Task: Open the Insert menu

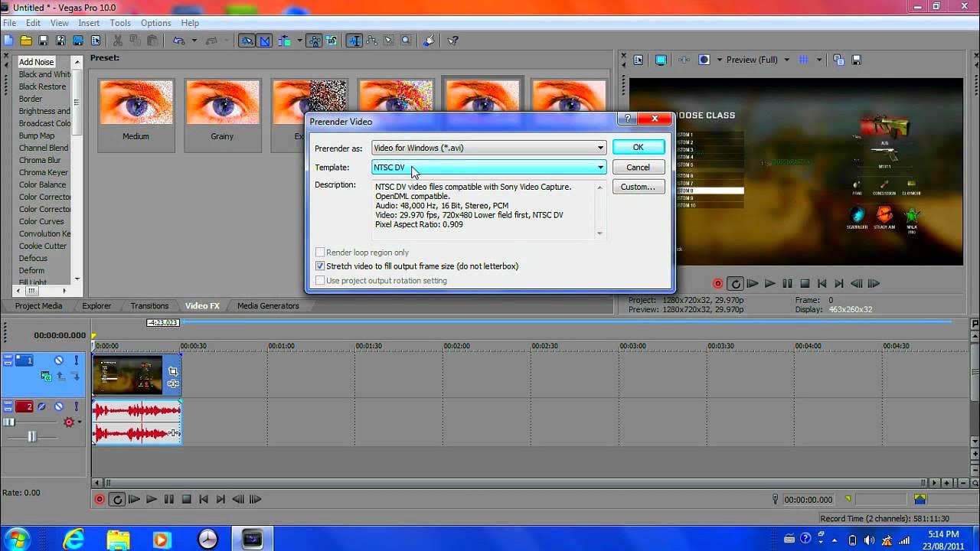Action: coord(89,23)
